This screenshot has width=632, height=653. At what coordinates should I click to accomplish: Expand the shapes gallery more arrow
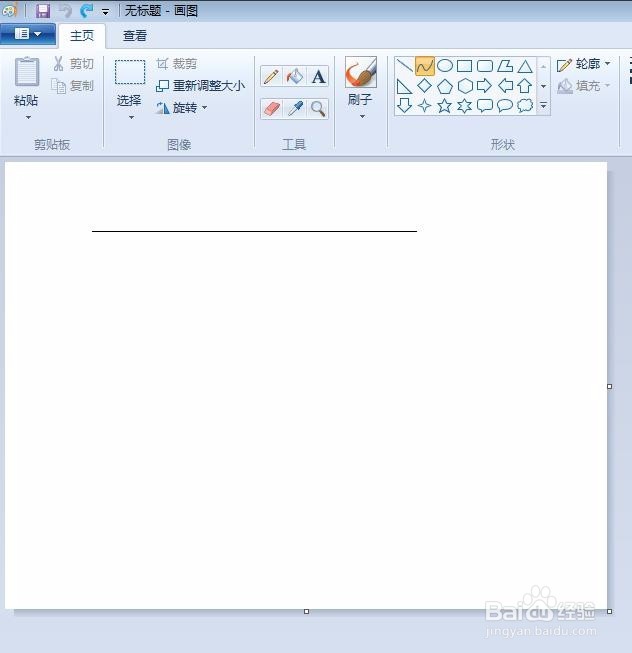(x=543, y=106)
